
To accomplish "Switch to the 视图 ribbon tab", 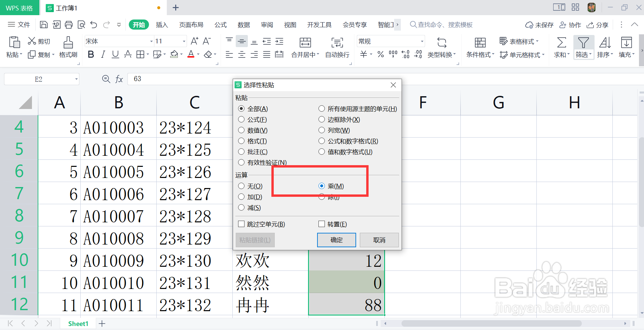I will [290, 25].
